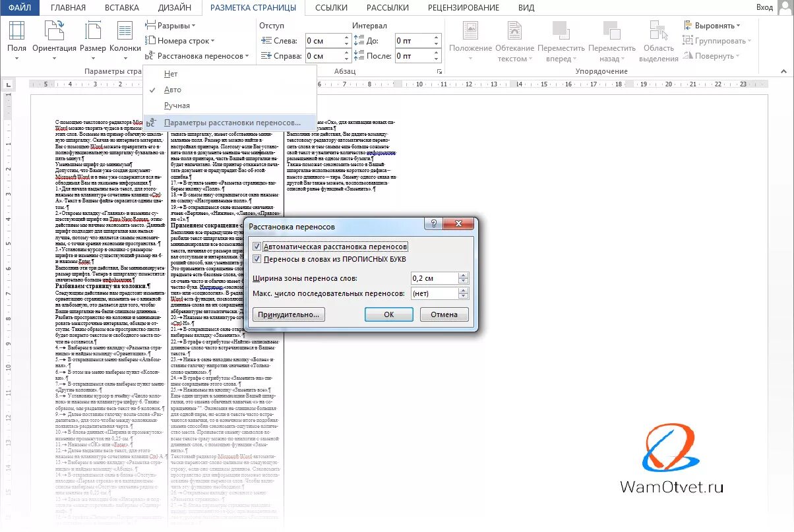Switch to the ДИЗАЙН tab
This screenshot has width=794, height=532.
coord(175,7)
